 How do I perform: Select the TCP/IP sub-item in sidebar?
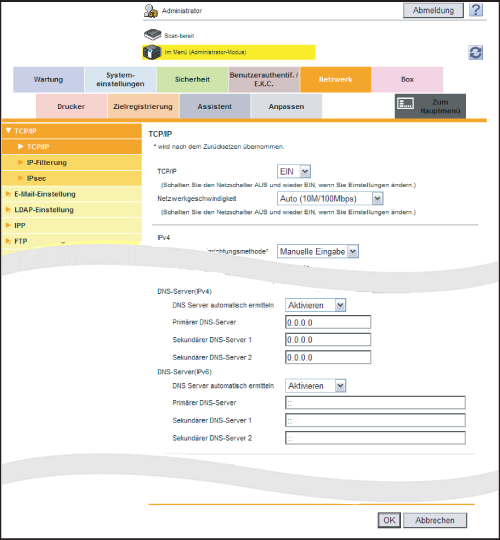tap(72, 147)
